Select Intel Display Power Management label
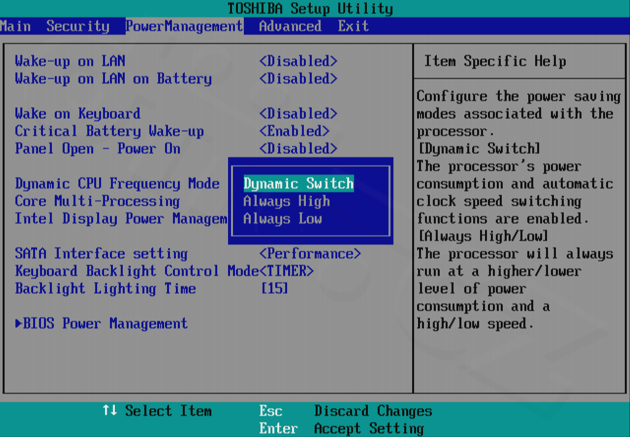The height and width of the screenshot is (437, 630). click(x=121, y=219)
